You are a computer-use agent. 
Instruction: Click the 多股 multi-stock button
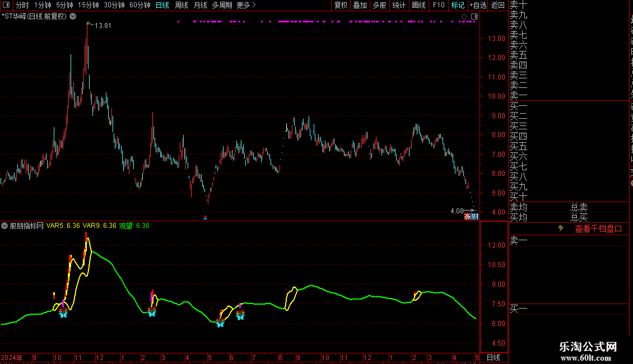[x=379, y=5]
